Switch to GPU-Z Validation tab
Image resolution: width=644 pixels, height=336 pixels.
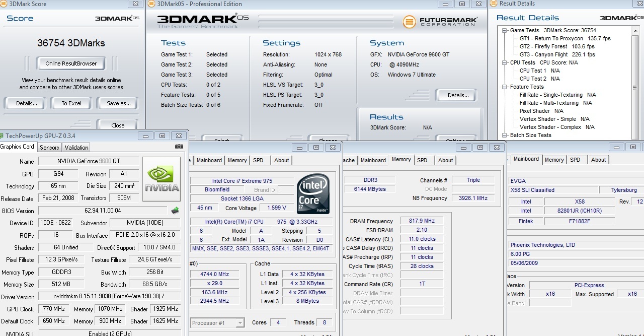click(x=76, y=147)
